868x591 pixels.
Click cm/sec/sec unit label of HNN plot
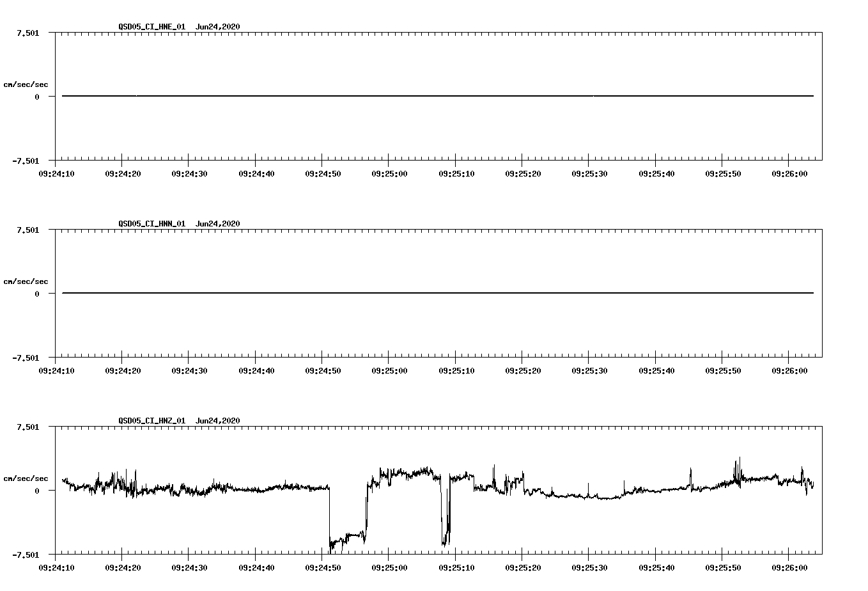pyautogui.click(x=26, y=281)
